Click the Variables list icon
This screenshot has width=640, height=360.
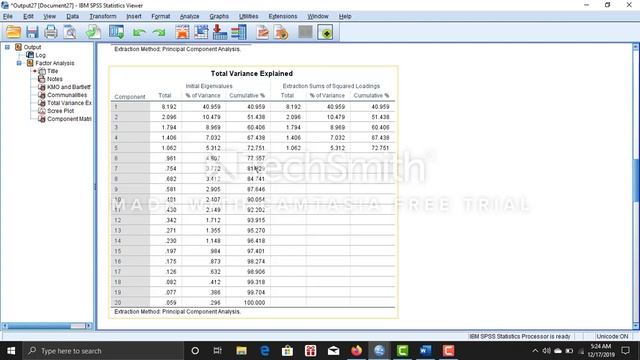tap(239, 32)
